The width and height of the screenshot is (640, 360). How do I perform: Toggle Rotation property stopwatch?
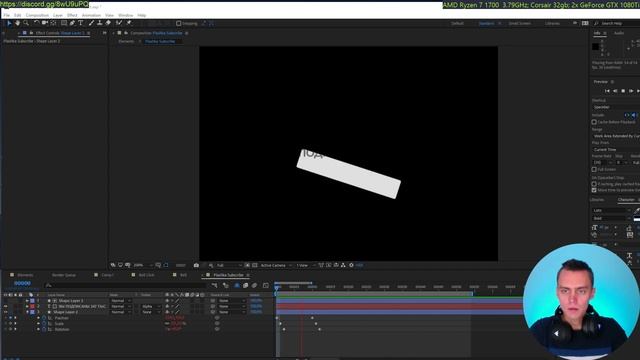44,329
